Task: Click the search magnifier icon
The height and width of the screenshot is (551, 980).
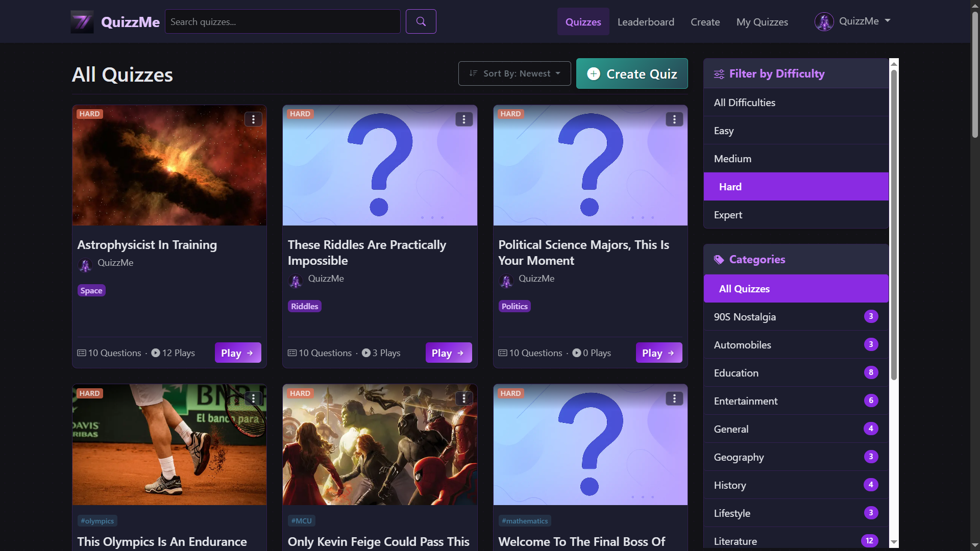Action: coord(421,21)
